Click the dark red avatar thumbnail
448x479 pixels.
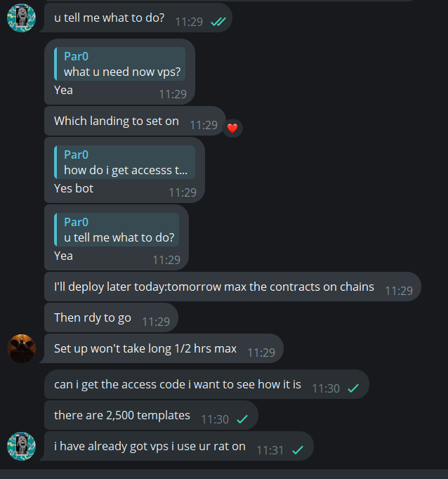tap(21, 348)
